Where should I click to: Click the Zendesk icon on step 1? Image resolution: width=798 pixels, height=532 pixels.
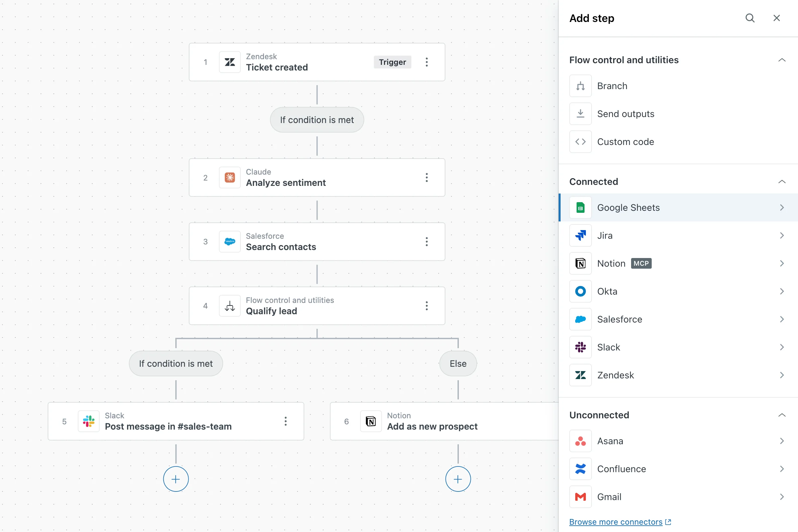[x=230, y=62]
